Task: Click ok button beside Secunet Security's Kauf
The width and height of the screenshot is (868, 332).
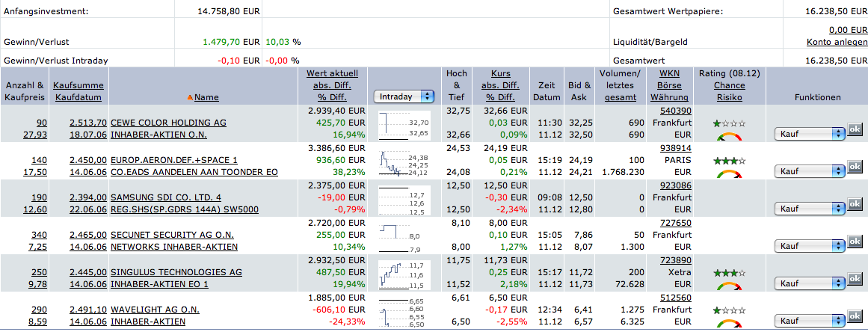Action: [855, 242]
